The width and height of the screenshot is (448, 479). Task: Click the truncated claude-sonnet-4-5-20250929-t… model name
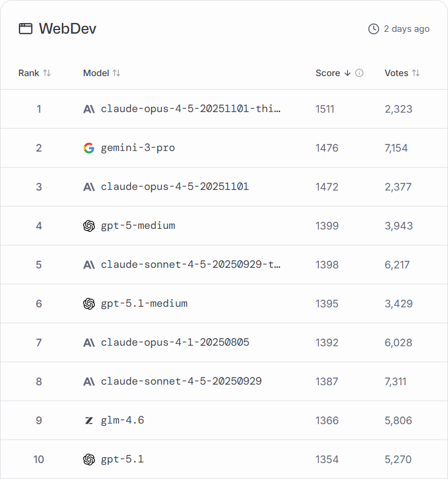(190, 265)
